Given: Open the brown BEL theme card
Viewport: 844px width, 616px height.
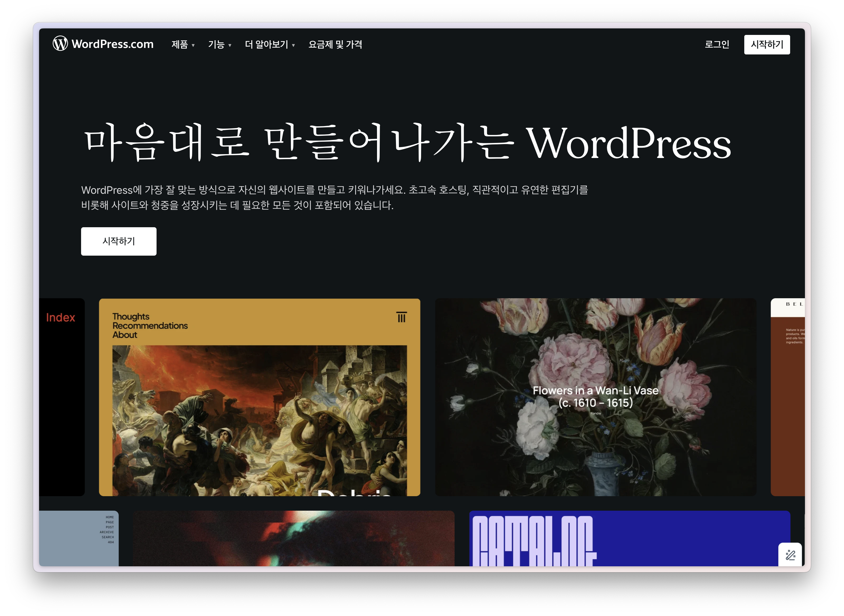Looking at the screenshot, I should (787, 397).
